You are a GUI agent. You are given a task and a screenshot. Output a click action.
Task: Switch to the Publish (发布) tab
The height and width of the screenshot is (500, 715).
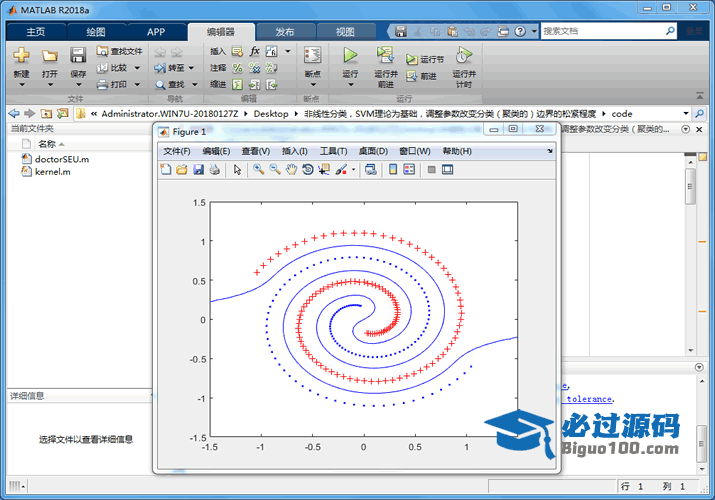[285, 32]
